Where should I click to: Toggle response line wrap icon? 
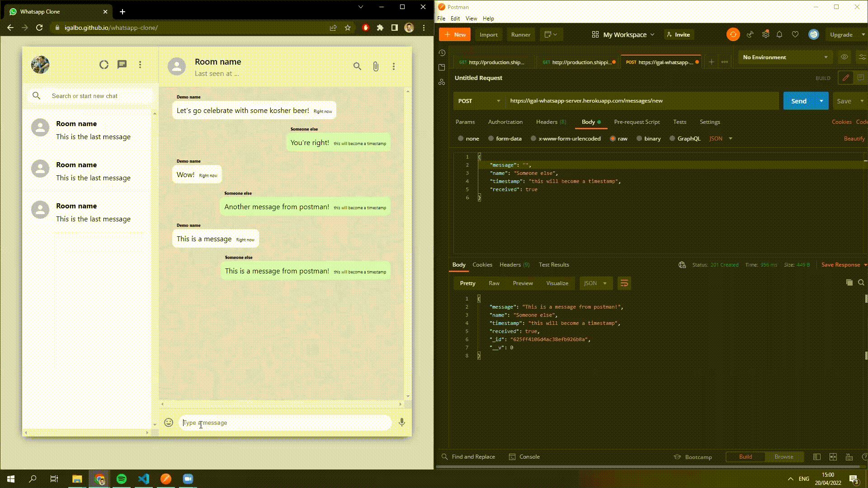pyautogui.click(x=624, y=283)
